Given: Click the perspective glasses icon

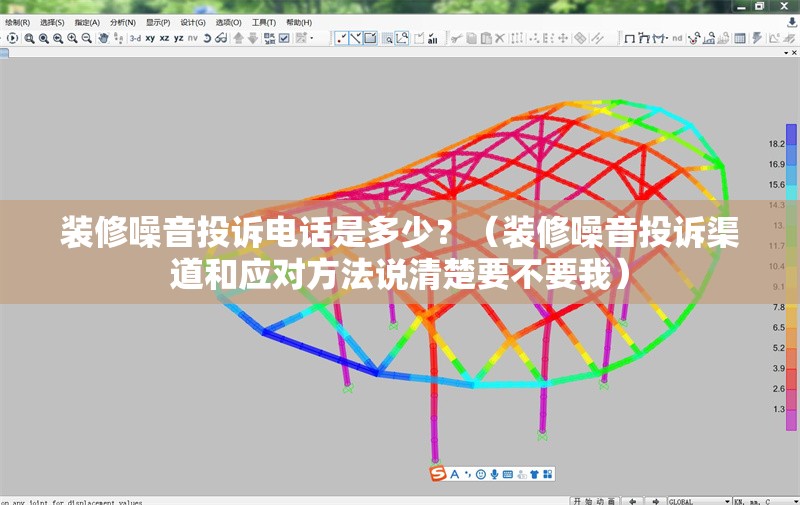Looking at the screenshot, I should pos(221,38).
